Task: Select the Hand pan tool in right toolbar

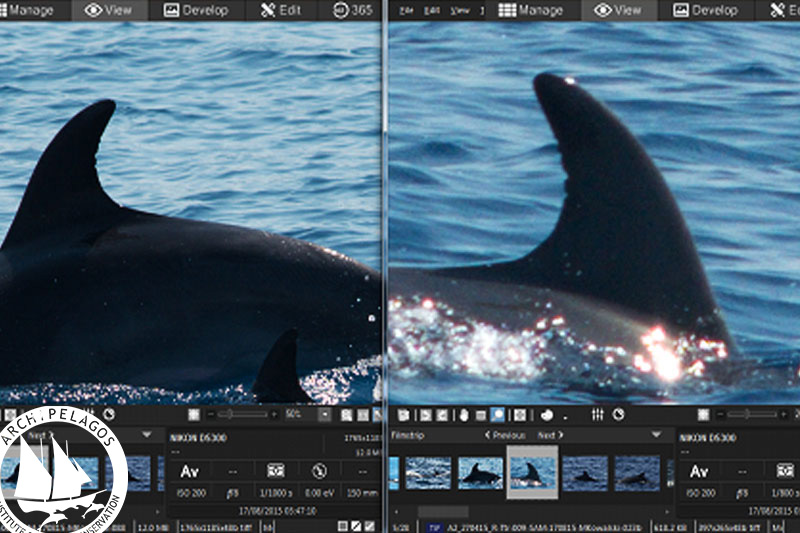Action: point(465,414)
